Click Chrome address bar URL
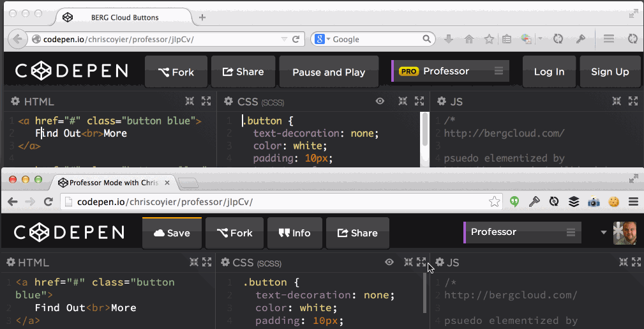 pos(165,202)
